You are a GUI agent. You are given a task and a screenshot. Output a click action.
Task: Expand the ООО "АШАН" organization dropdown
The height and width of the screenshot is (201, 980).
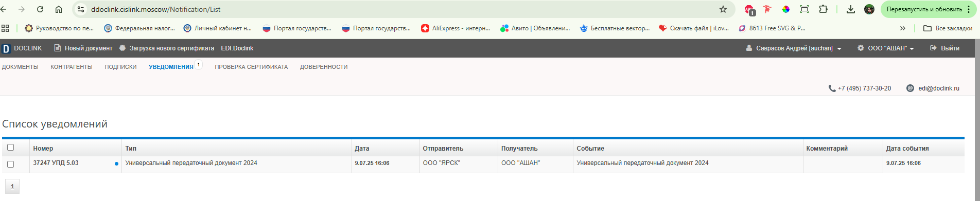[x=886, y=48]
